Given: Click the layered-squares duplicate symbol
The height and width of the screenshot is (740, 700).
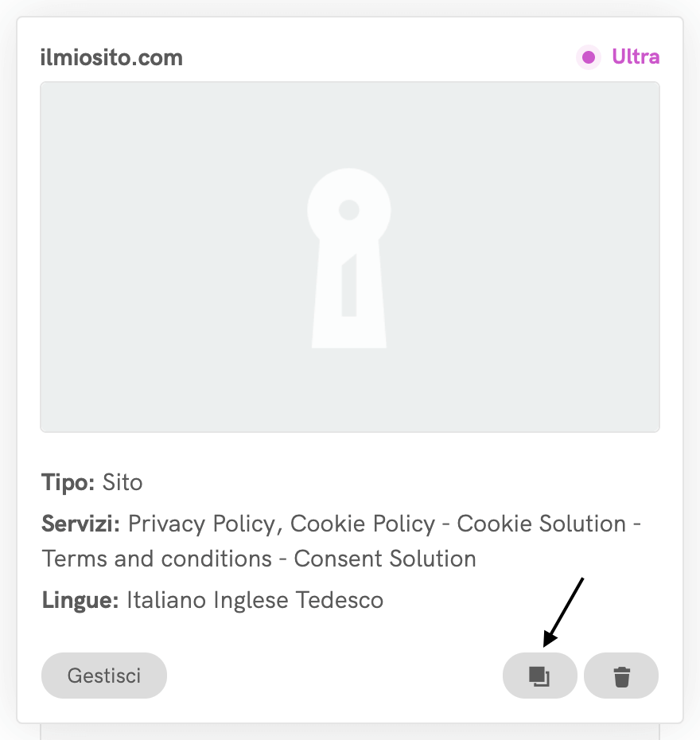Looking at the screenshot, I should coord(539,675).
